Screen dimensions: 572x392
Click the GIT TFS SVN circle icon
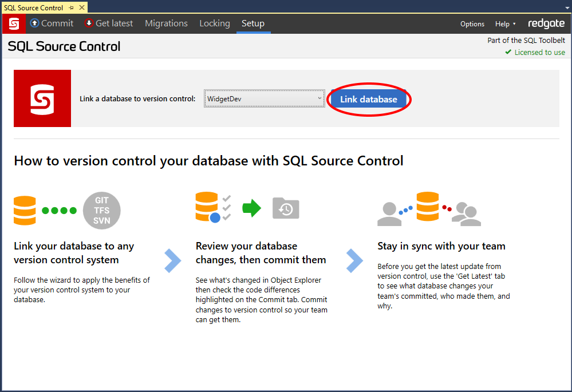[102, 210]
